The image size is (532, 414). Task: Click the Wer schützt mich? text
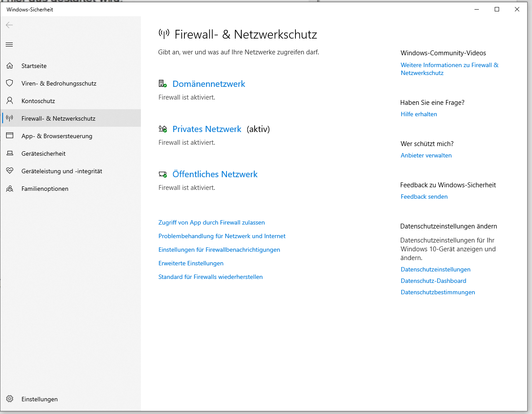click(x=427, y=144)
